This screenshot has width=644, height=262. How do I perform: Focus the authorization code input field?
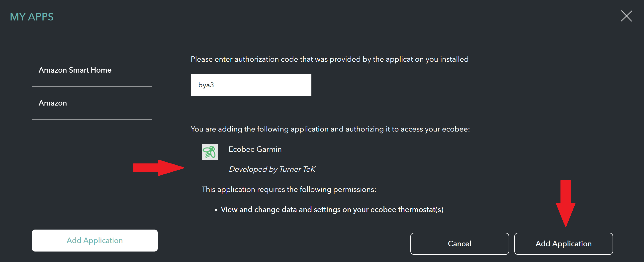point(251,85)
